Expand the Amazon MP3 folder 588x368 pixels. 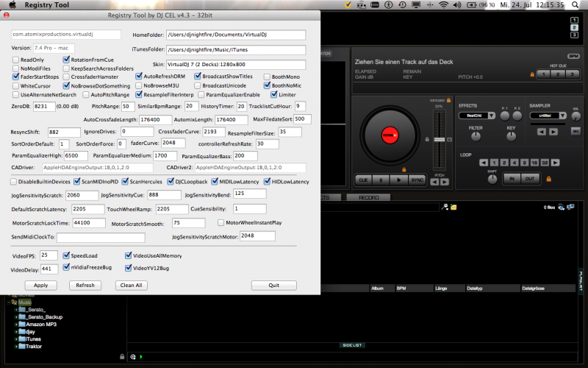(x=15, y=325)
